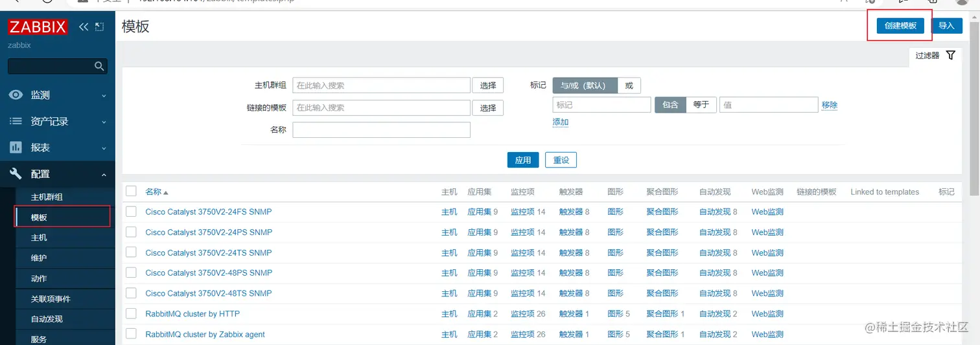The height and width of the screenshot is (345, 980).
Task: Click the 移除 tag link
Action: coord(830,105)
